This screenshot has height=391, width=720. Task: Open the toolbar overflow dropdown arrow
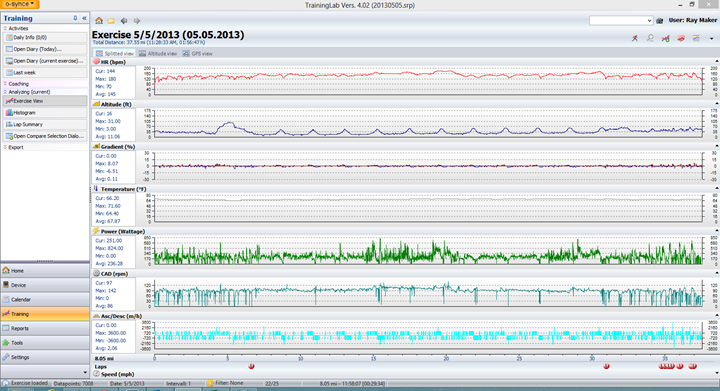[x=711, y=39]
